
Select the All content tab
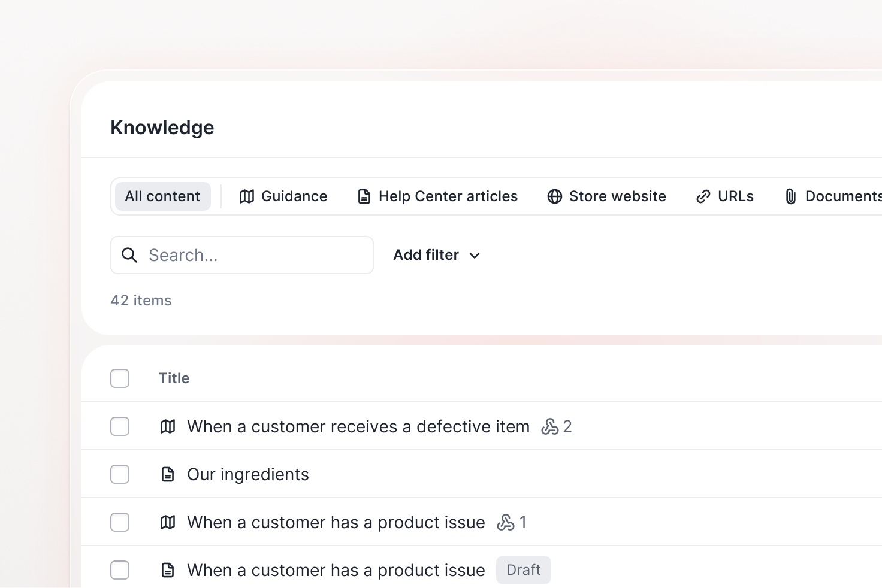point(162,196)
